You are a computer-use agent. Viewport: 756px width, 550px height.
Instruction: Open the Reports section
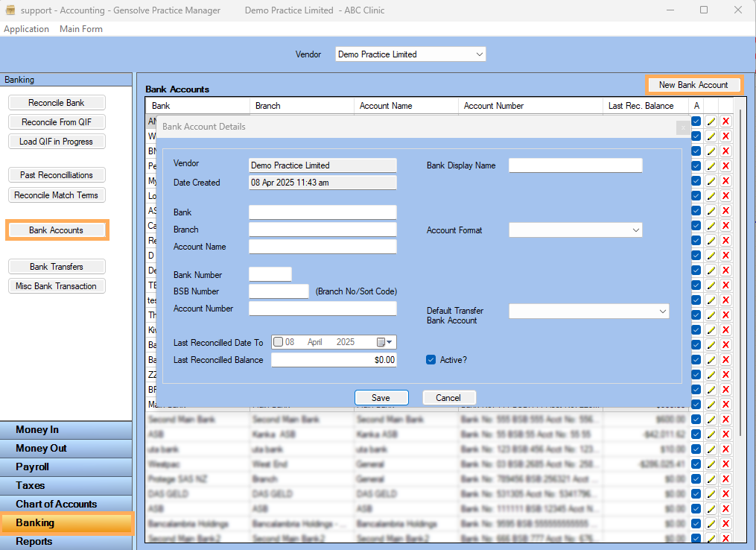(66, 541)
